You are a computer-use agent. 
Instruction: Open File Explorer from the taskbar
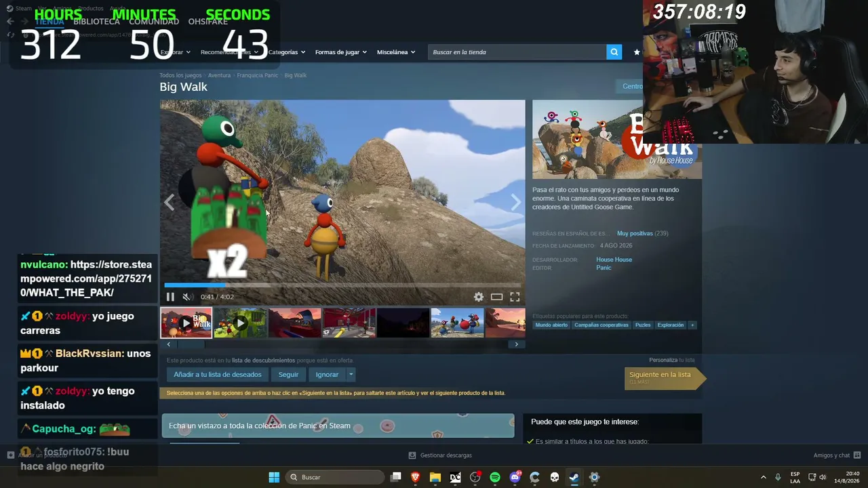[x=435, y=477]
